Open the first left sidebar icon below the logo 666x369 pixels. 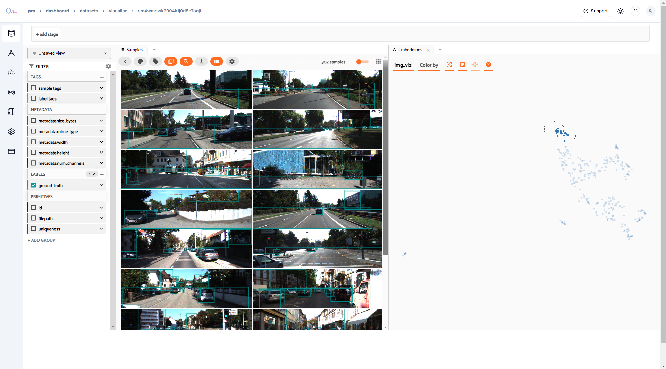[11, 34]
